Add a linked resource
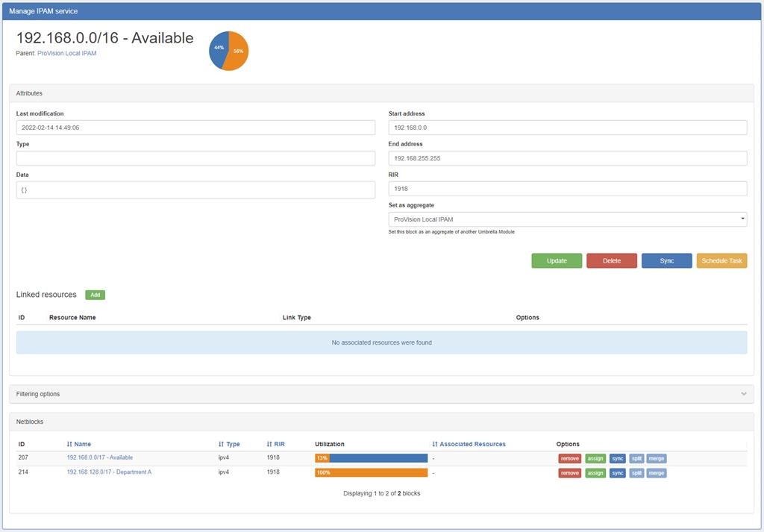The height and width of the screenshot is (532, 764). click(x=95, y=295)
